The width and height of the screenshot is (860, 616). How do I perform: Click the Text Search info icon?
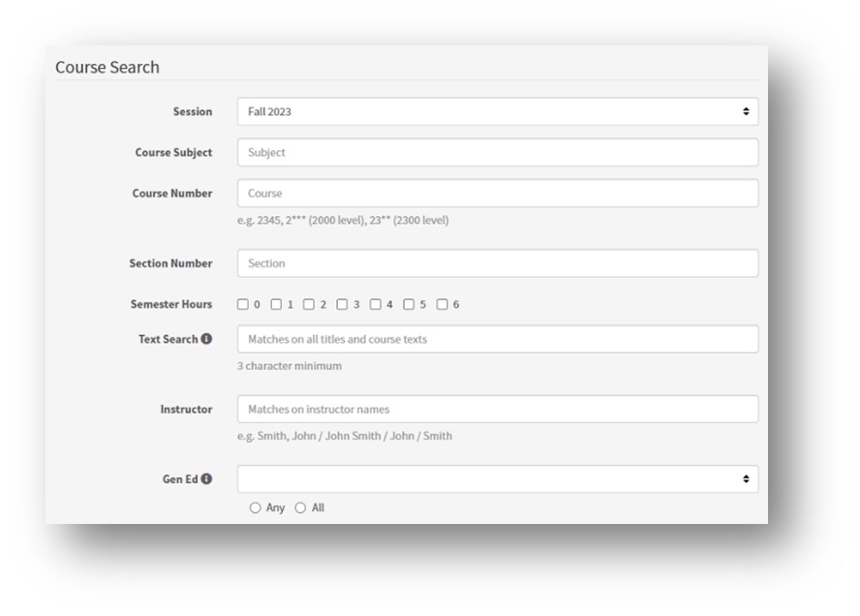click(206, 339)
